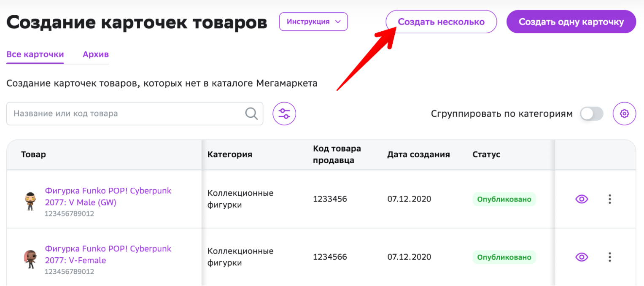Focus the Название или код товара field
The height and width of the screenshot is (286, 644).
[x=135, y=113]
